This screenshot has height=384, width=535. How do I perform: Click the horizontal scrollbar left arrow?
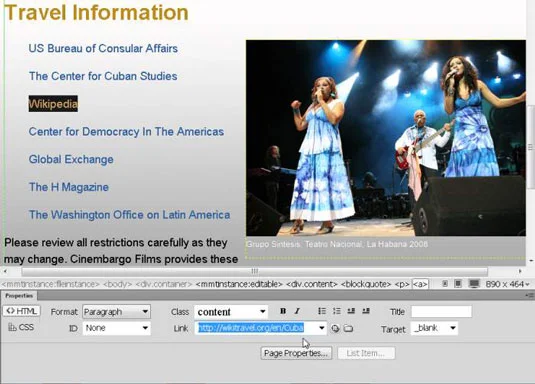tap(5, 271)
